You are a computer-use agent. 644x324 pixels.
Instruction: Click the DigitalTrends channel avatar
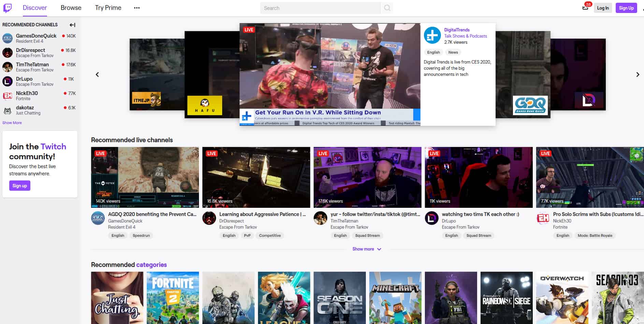tap(432, 35)
